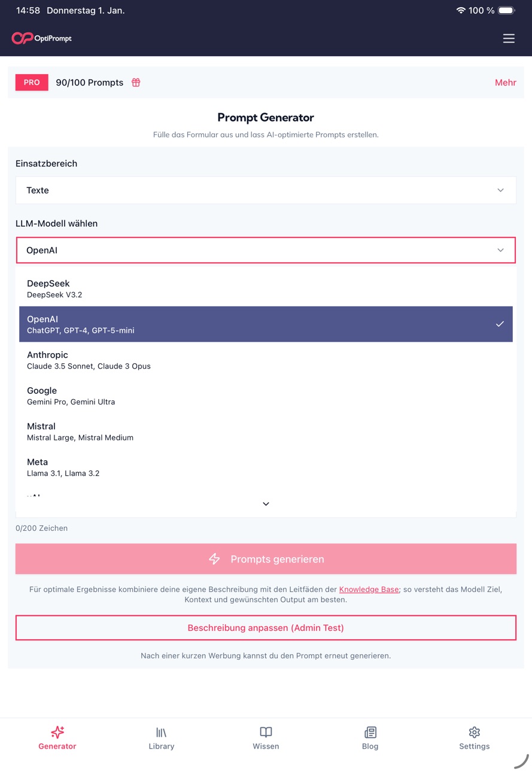Go to the Wissen book icon
Image resolution: width=532 pixels, height=772 pixels.
[266, 732]
